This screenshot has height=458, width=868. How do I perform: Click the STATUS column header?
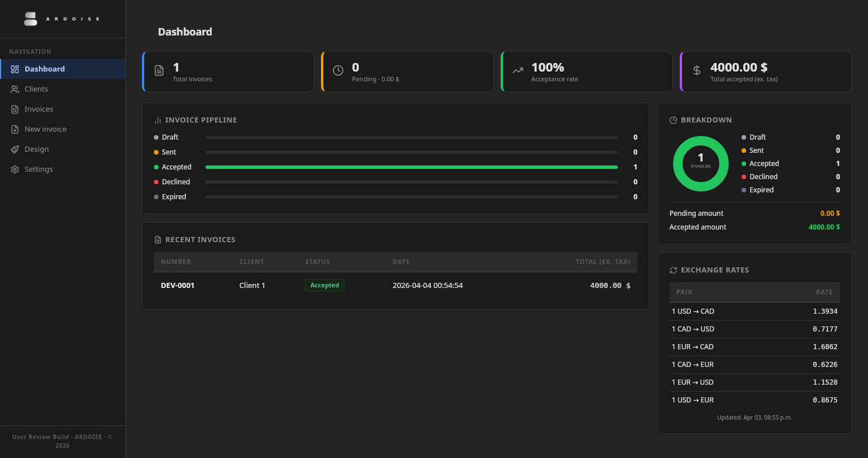click(318, 262)
